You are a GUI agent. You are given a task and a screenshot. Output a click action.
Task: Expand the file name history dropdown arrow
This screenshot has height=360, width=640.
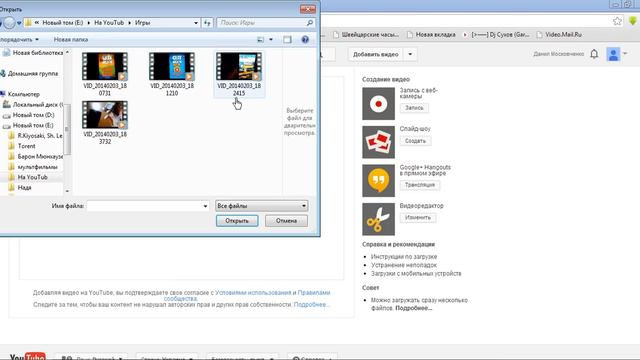click(x=205, y=206)
